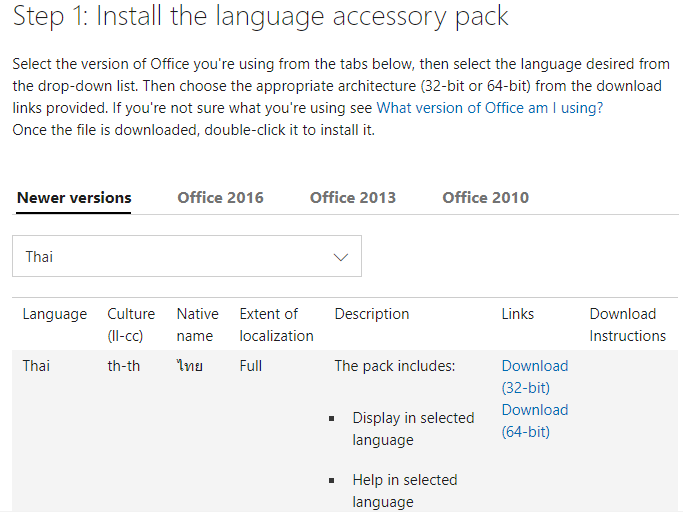This screenshot has width=683, height=512.
Task: Switch to the Office 2016 tab
Action: click(x=220, y=198)
